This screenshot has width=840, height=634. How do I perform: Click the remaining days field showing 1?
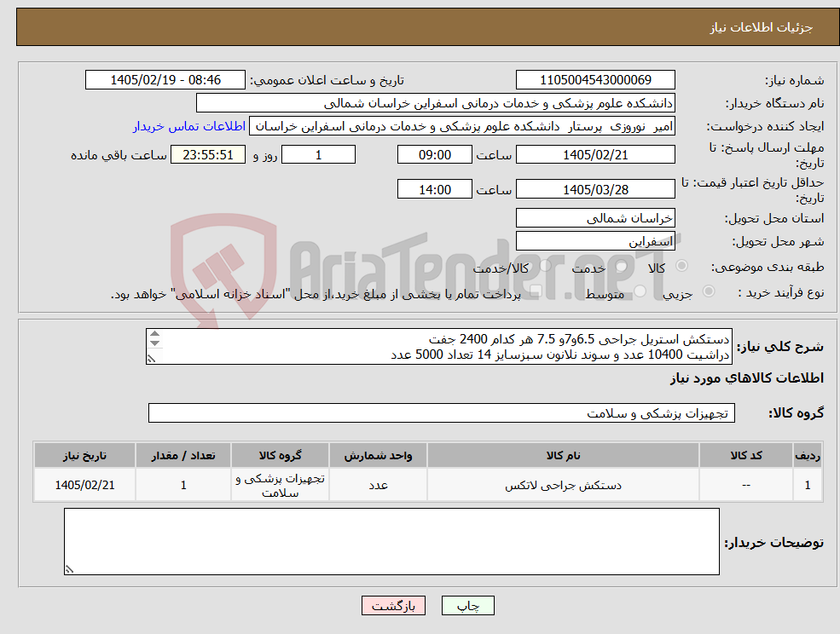(318, 155)
